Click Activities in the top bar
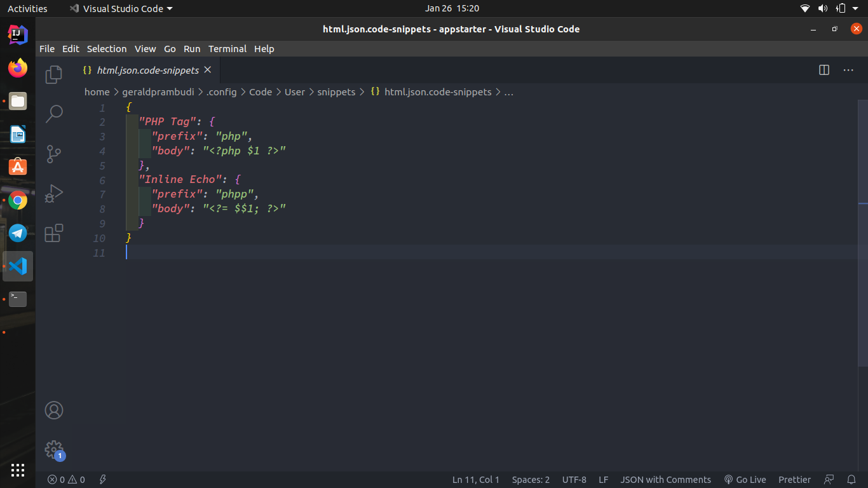This screenshot has height=488, width=868. [27, 8]
